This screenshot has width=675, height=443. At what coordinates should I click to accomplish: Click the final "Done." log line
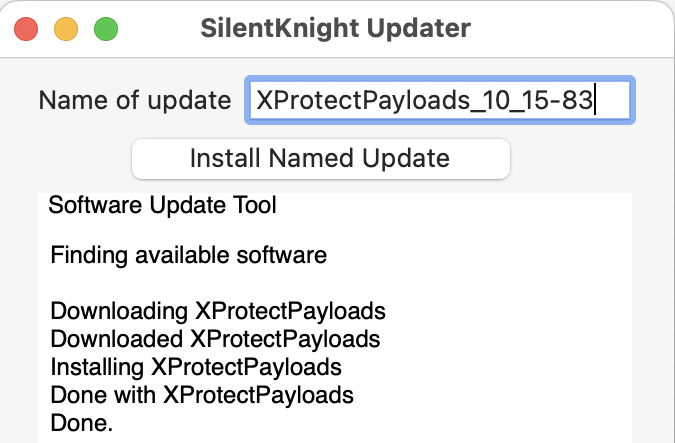pyautogui.click(x=81, y=423)
